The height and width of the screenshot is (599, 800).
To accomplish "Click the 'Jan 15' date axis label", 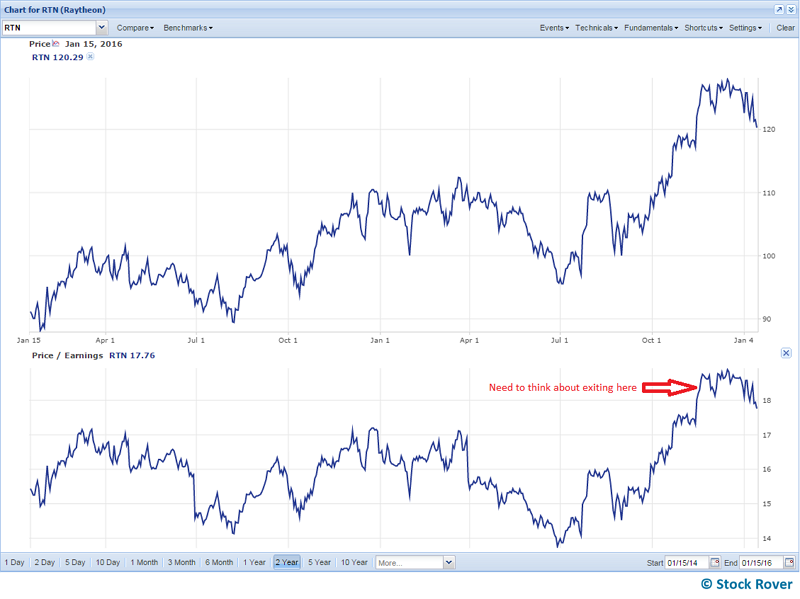I will 29,340.
